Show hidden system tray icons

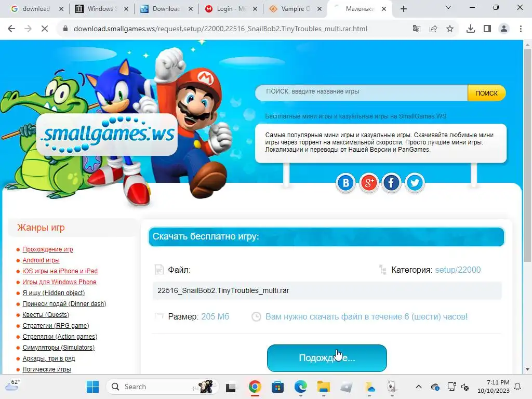419,387
